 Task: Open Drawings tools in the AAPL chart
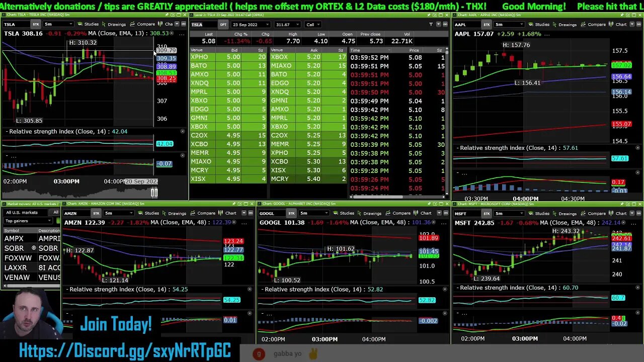[x=564, y=24]
